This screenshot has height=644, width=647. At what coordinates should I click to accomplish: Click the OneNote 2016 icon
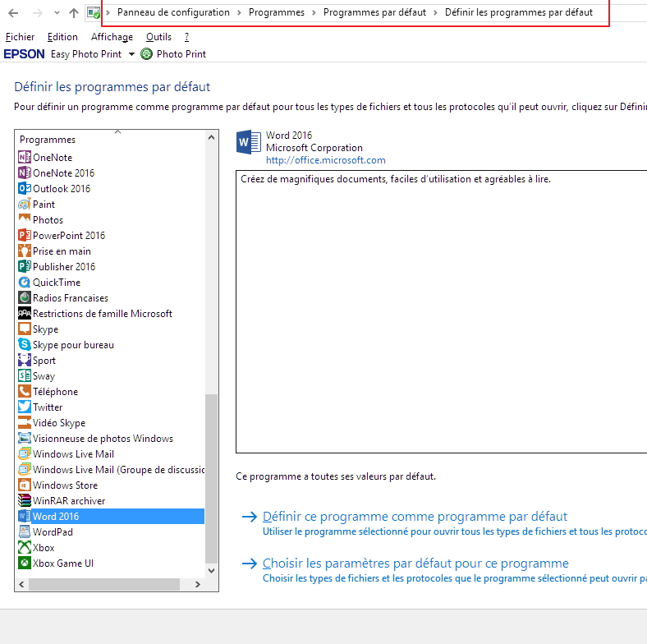25,172
